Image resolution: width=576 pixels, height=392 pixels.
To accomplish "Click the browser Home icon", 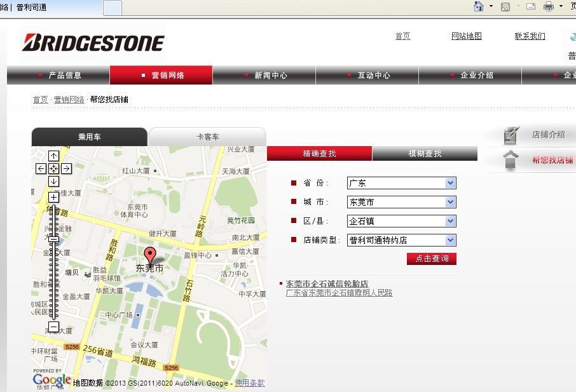I will click(479, 7).
